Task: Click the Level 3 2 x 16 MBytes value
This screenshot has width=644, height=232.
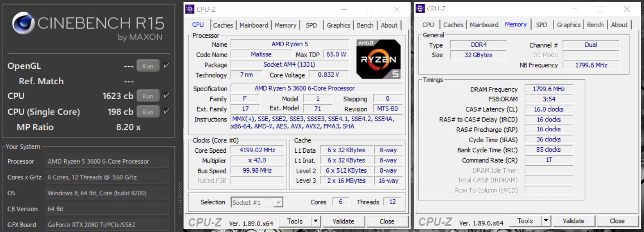Action: pyautogui.click(x=346, y=181)
